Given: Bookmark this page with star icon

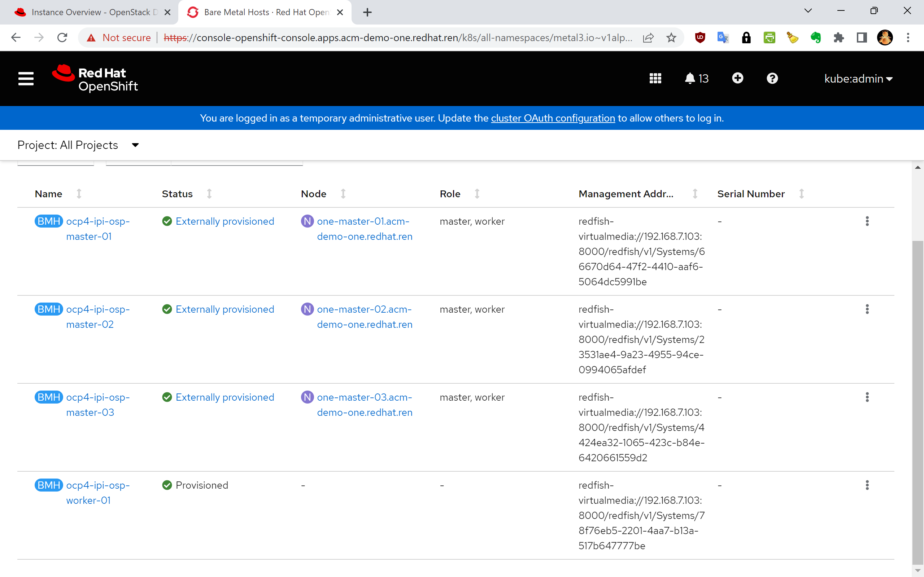Looking at the screenshot, I should (671, 38).
